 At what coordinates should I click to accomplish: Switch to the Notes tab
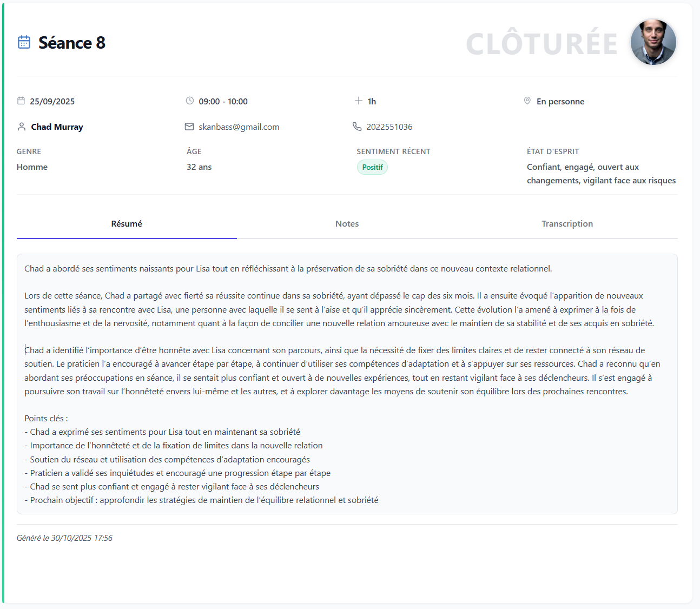(x=347, y=223)
